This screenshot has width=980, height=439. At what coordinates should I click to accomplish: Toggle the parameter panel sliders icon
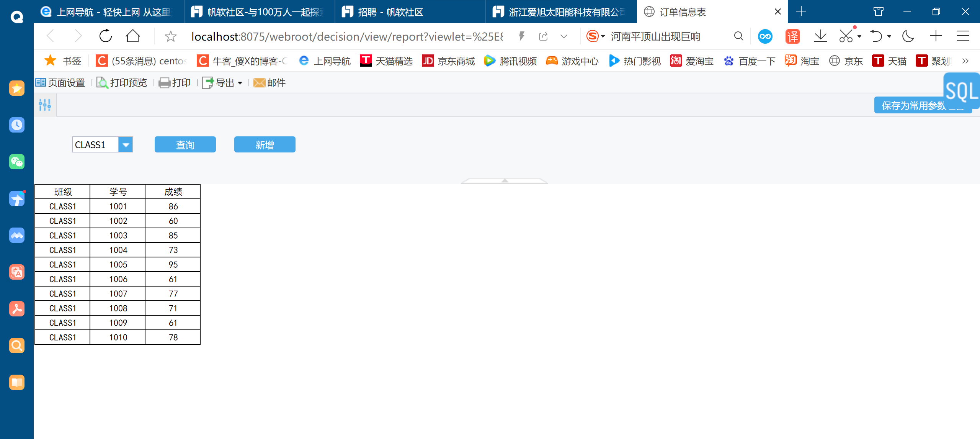tap(45, 105)
